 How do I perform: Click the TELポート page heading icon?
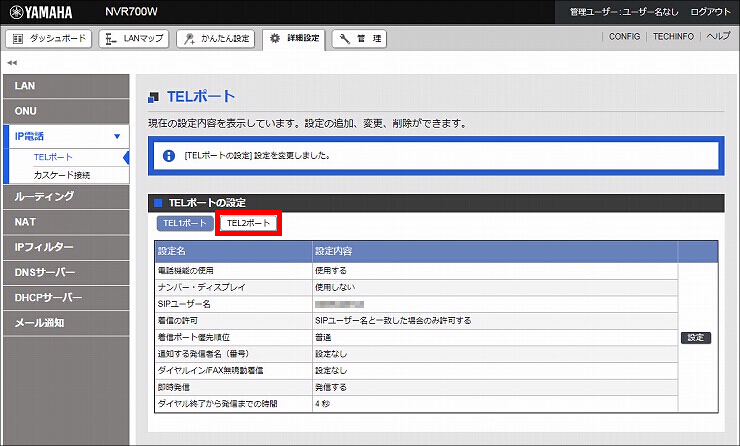point(153,97)
